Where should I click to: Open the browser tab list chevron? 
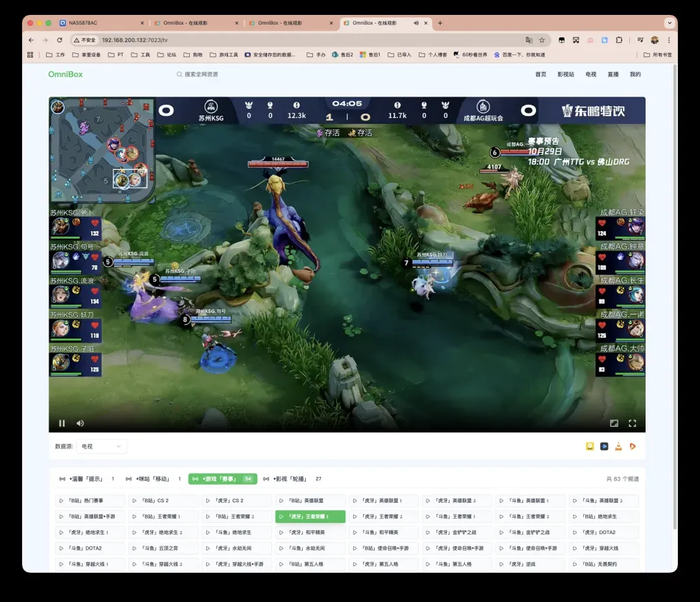(x=669, y=23)
